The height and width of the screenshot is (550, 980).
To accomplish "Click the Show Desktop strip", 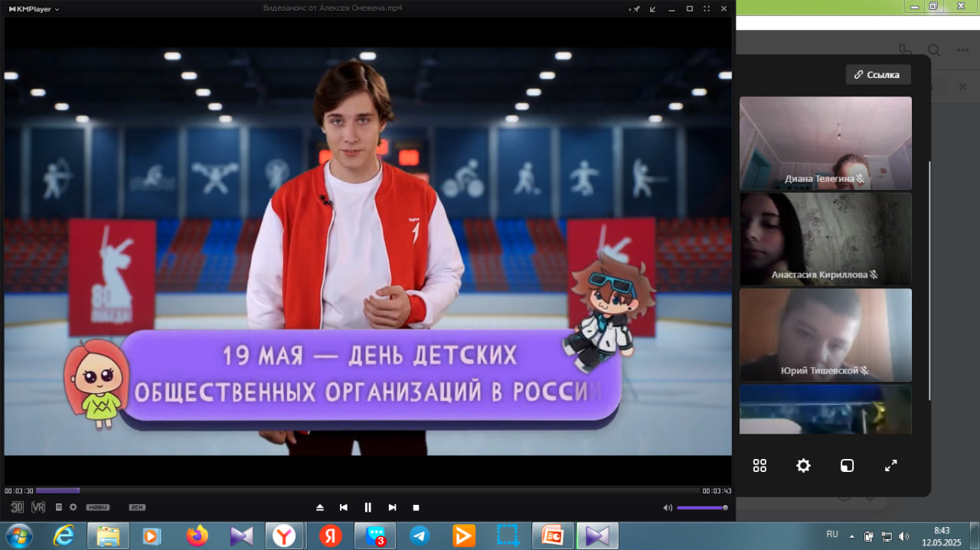I will 975,535.
